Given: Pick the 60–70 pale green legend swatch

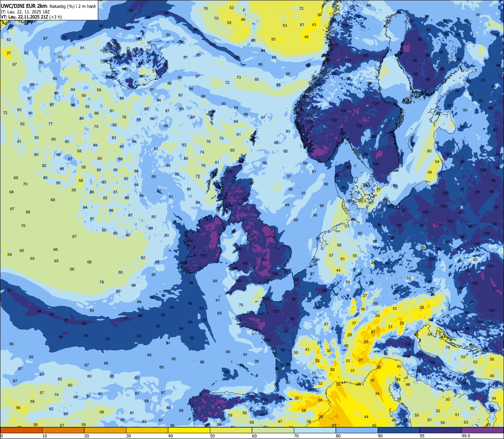Looking at the screenshot, I should click(x=273, y=430).
